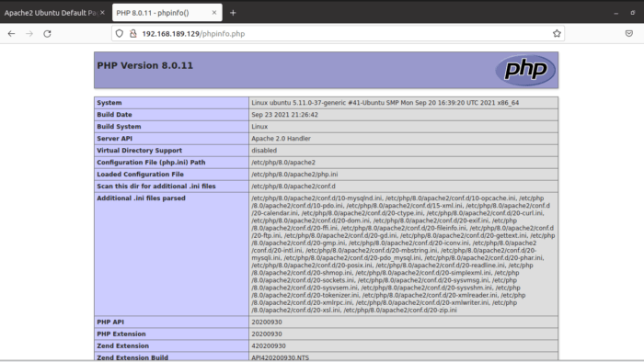Close the PHP 8.0.11 phpinfo tab
Screen dimensions: 644x362
click(214, 13)
